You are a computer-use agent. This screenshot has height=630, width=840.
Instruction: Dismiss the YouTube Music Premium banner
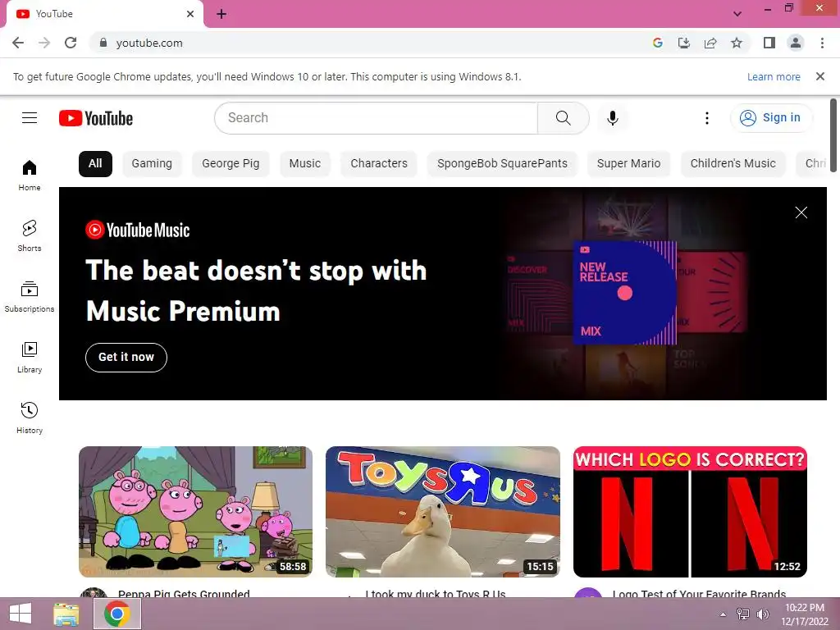(801, 212)
